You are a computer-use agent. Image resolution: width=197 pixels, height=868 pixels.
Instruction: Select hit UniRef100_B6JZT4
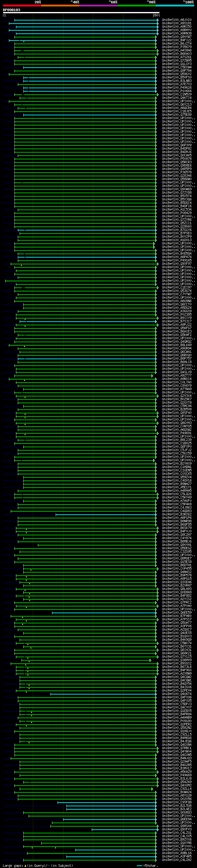(x=176, y=43)
